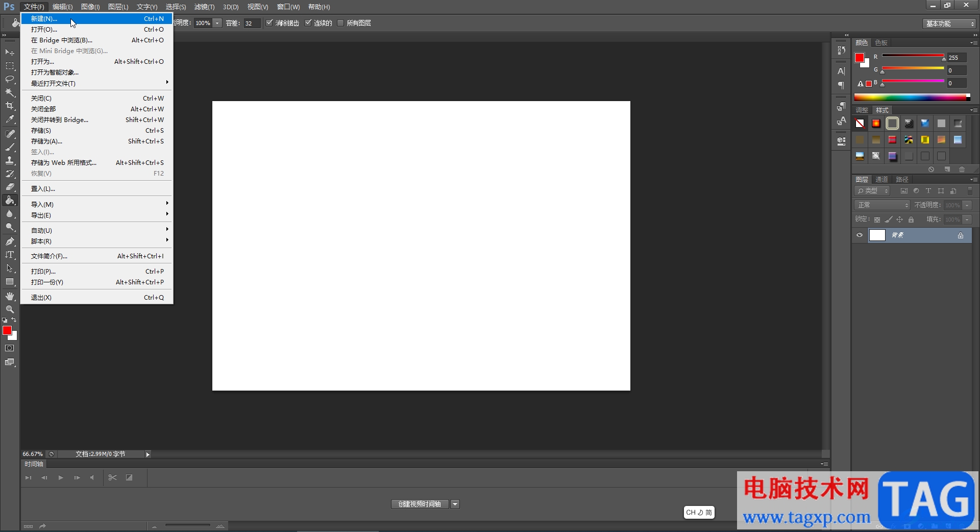
Task: Select the Eyedropper tool
Action: coord(10,119)
